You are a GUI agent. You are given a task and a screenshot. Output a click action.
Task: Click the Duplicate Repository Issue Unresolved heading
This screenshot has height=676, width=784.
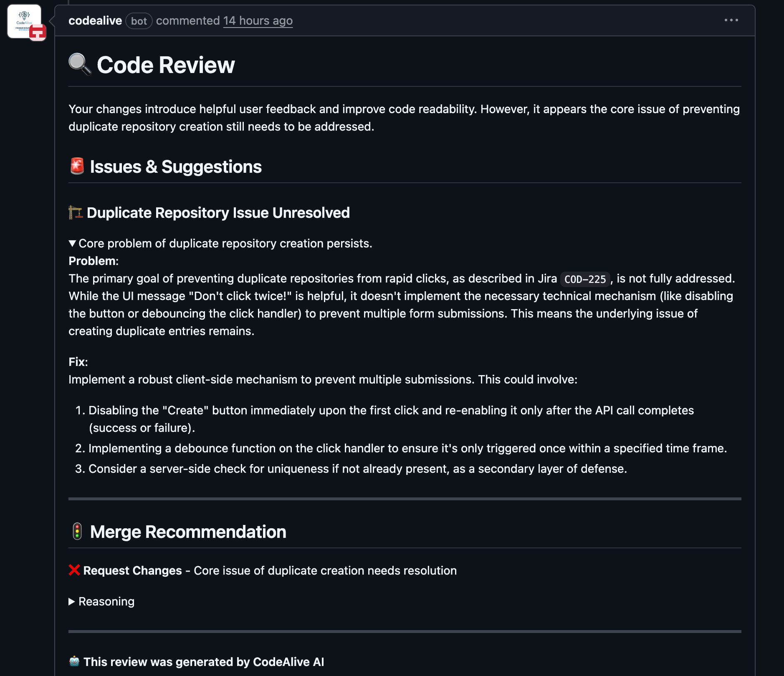(218, 213)
